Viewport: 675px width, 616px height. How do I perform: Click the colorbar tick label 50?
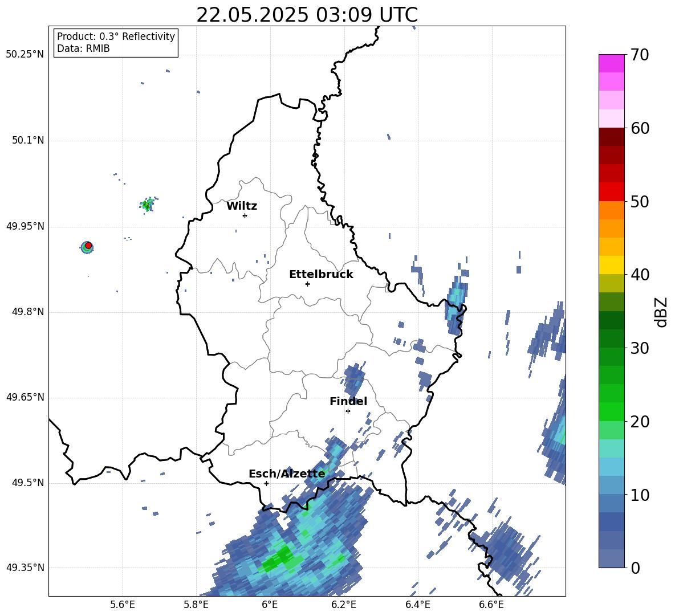640,201
